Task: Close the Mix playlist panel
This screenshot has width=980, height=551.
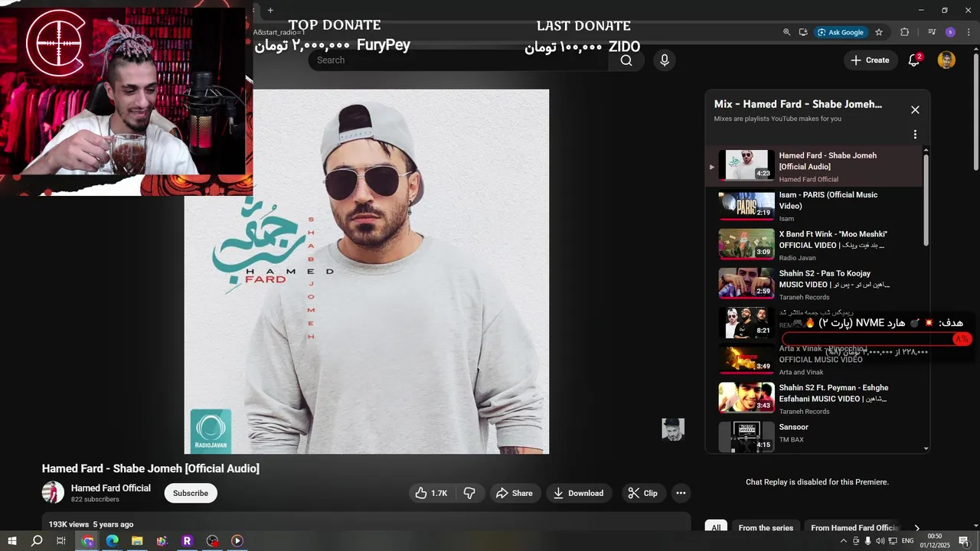Action: tap(915, 110)
